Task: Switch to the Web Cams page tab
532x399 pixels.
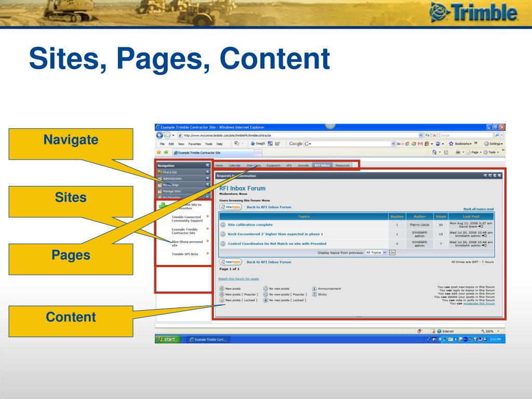Action: pyautogui.click(x=254, y=165)
